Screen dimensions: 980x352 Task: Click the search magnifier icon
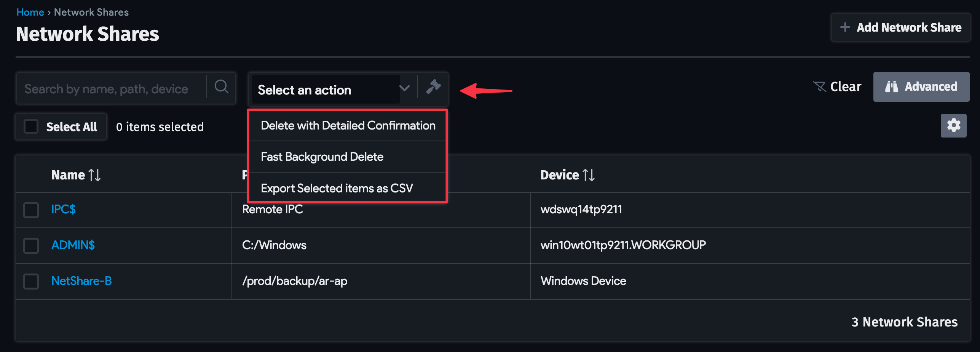click(x=221, y=87)
